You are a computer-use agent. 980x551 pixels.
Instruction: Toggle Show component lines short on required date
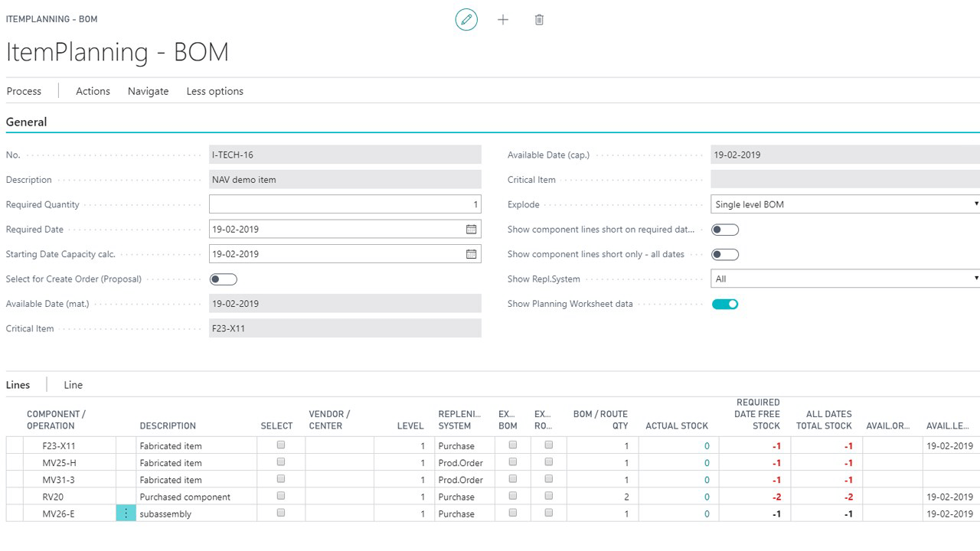click(x=725, y=230)
